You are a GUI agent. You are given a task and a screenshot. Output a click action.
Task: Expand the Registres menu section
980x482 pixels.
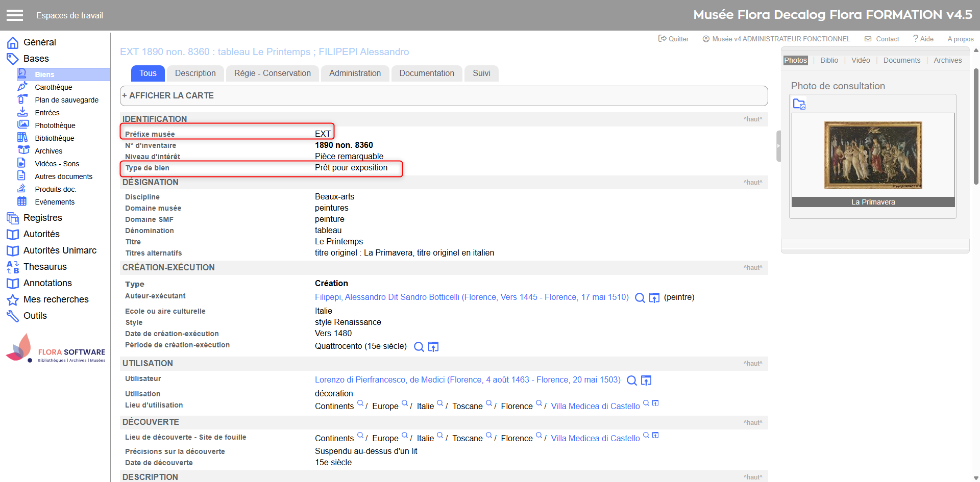pyautogui.click(x=42, y=218)
